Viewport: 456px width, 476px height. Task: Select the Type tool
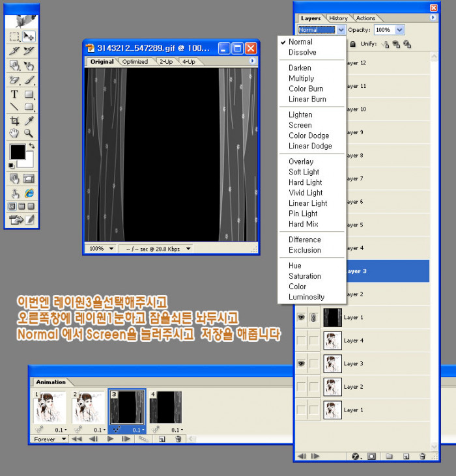pos(14,94)
